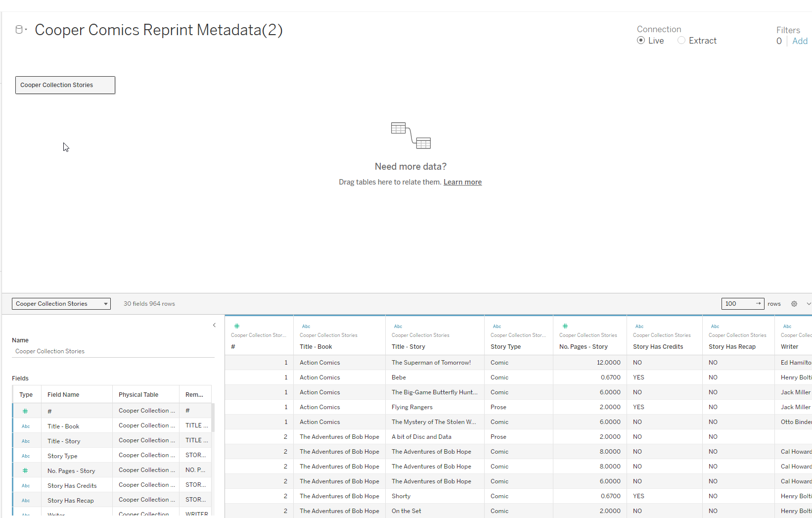Open the Cooper Collection Stories table dropdown
Image resolution: width=812 pixels, height=518 pixels.
pos(61,304)
